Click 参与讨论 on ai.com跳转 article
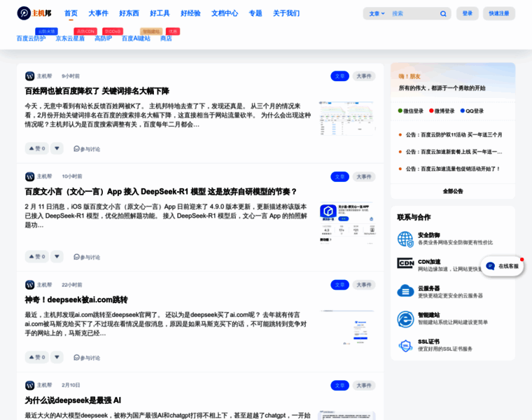This screenshot has width=532, height=420. click(87, 358)
